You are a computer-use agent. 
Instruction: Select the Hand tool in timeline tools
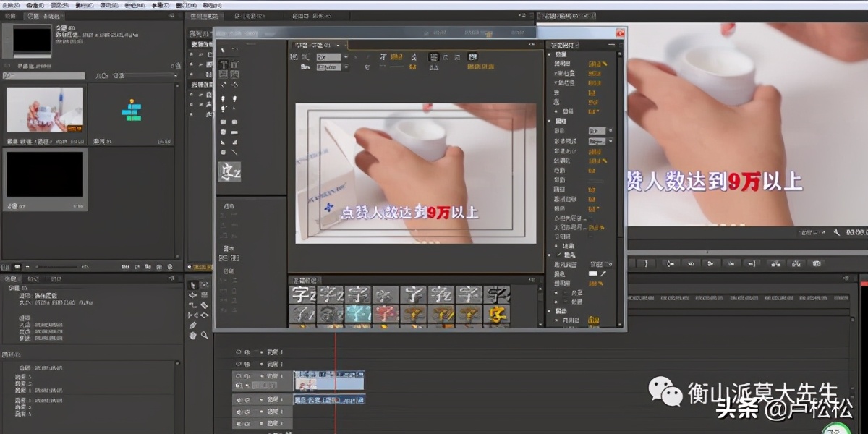(x=193, y=336)
